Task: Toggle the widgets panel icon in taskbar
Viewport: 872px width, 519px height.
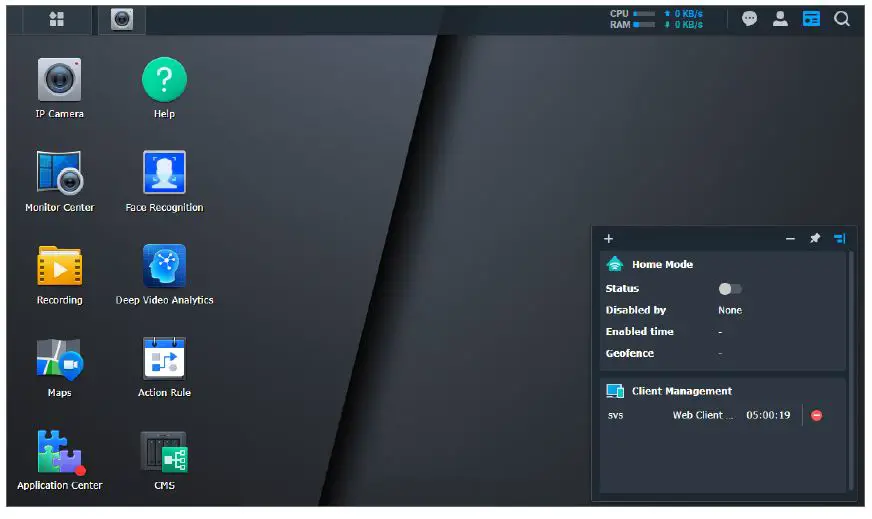Action: coord(811,19)
